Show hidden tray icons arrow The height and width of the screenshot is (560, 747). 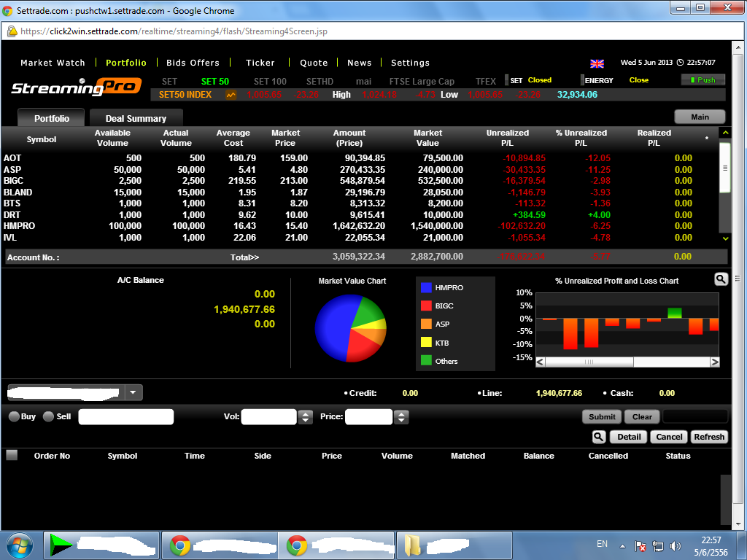pos(622,546)
